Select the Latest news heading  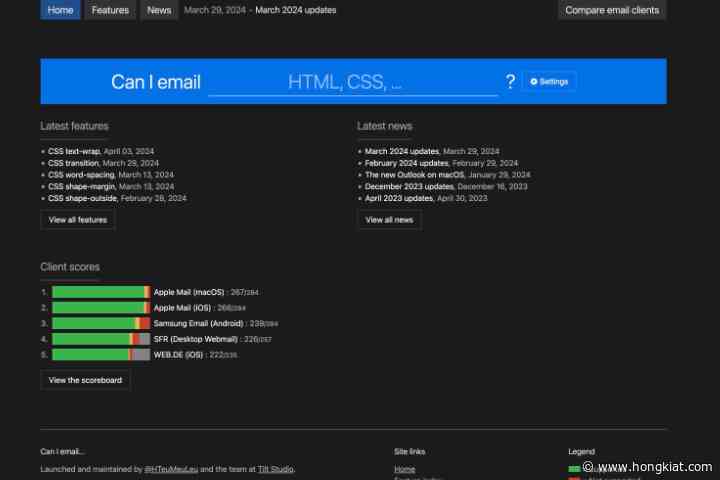tap(385, 126)
